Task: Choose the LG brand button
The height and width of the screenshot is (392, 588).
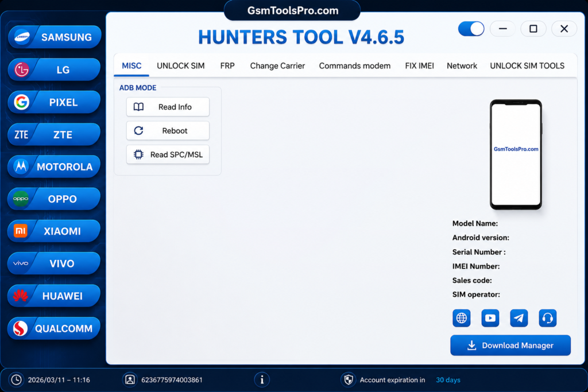Action: tap(55, 69)
